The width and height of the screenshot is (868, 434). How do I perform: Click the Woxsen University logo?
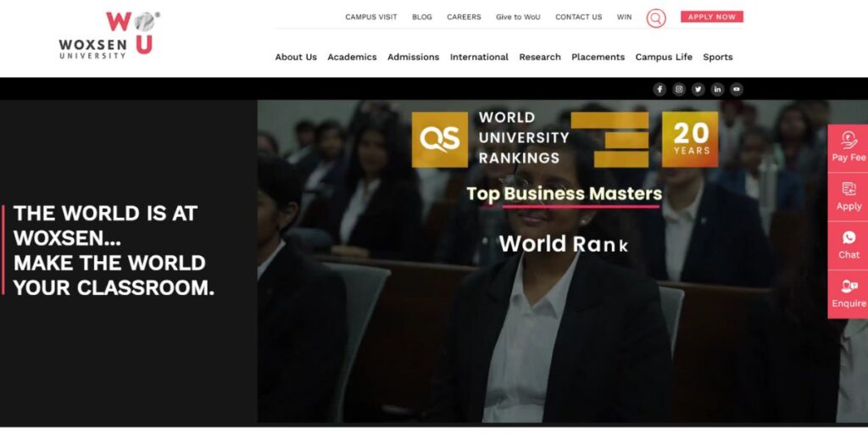(x=109, y=36)
